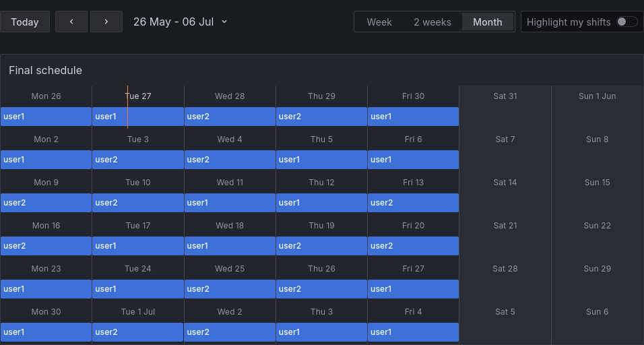Open user1 shift on Fri 6
The width and height of the screenshot is (644, 345).
coord(413,160)
